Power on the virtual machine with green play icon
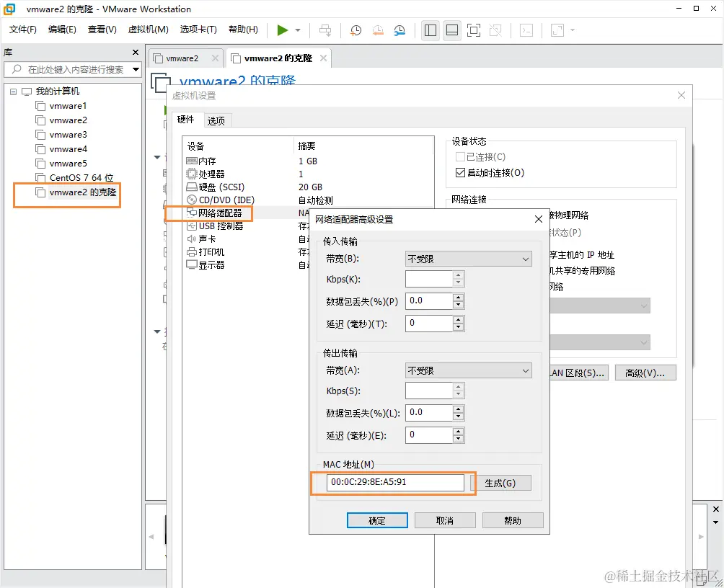 click(x=282, y=30)
